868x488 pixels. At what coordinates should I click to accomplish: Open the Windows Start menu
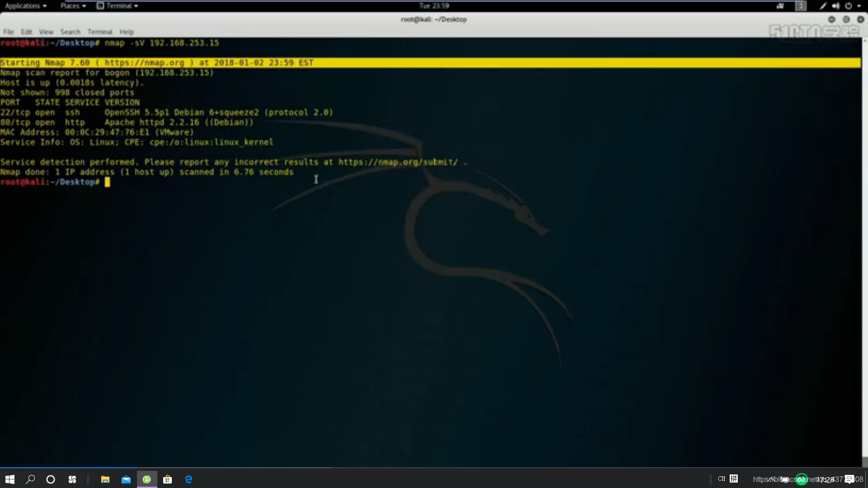[10, 479]
